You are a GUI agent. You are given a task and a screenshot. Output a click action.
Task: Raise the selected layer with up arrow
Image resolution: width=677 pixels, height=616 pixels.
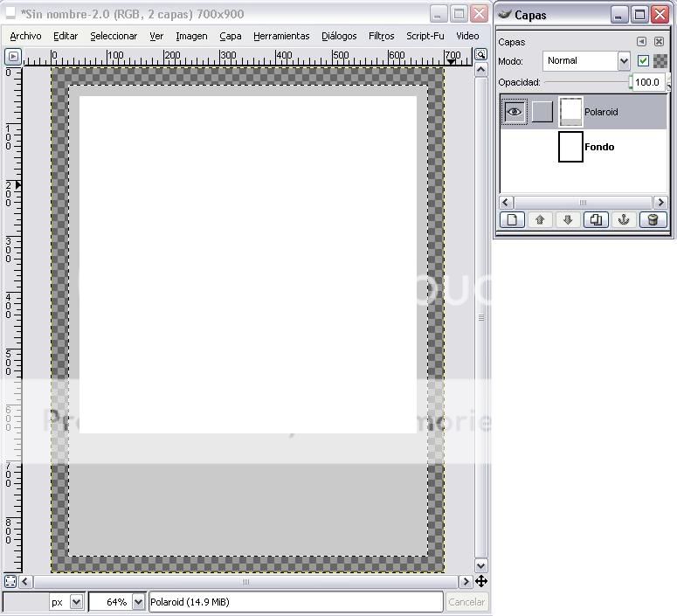540,220
